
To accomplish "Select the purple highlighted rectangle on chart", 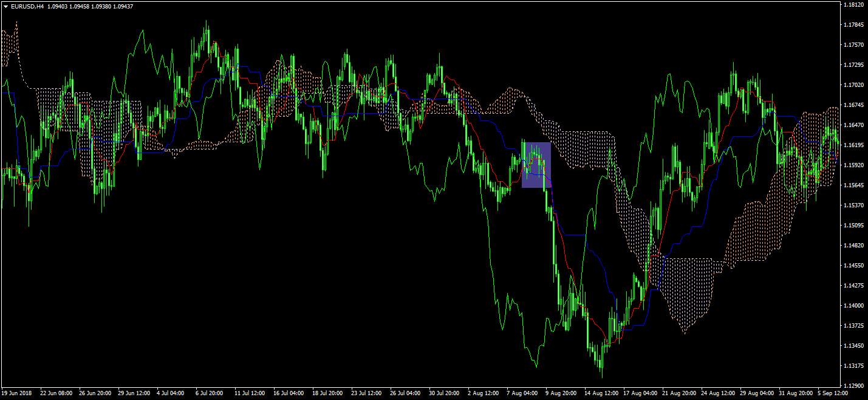I will tap(536, 165).
